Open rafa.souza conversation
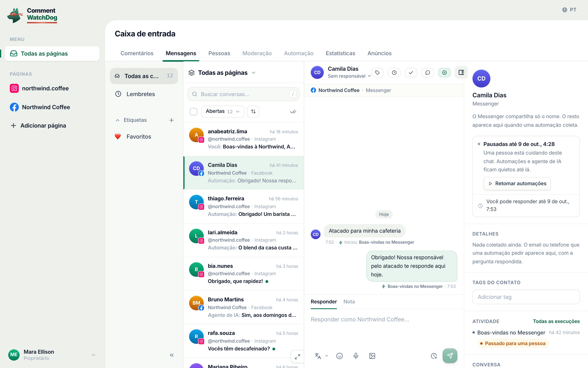The image size is (588, 368). (244, 341)
